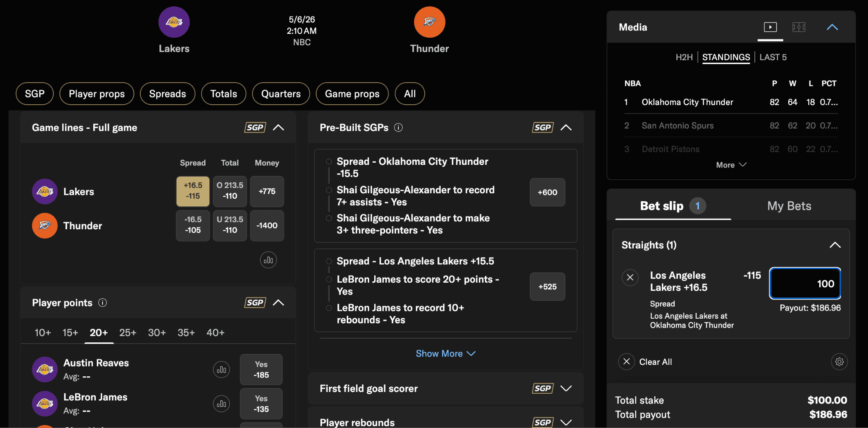Open the Media court tracker icon
The height and width of the screenshot is (428, 868).
tap(799, 27)
